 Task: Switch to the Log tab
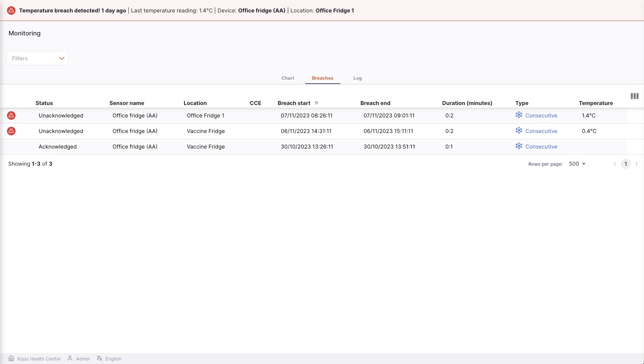(x=358, y=78)
